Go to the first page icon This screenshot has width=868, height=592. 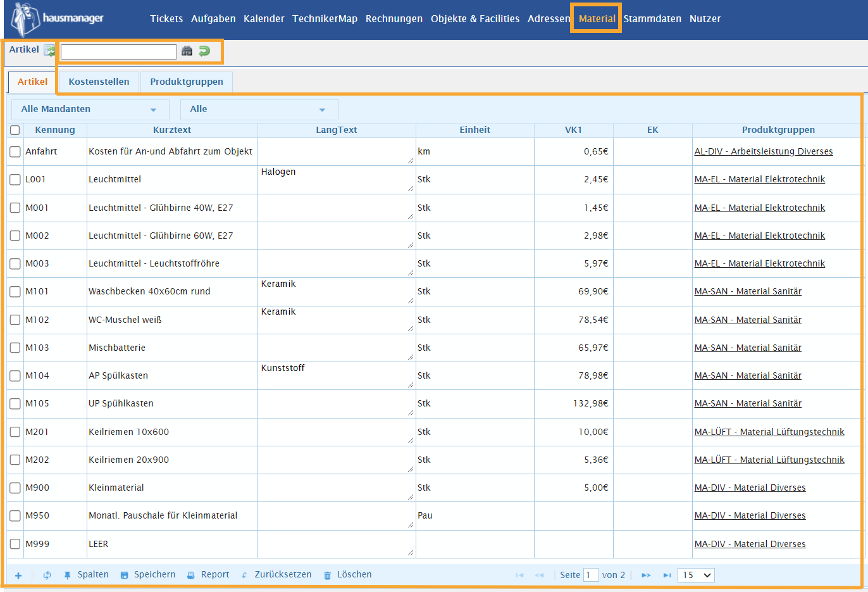[x=520, y=576]
